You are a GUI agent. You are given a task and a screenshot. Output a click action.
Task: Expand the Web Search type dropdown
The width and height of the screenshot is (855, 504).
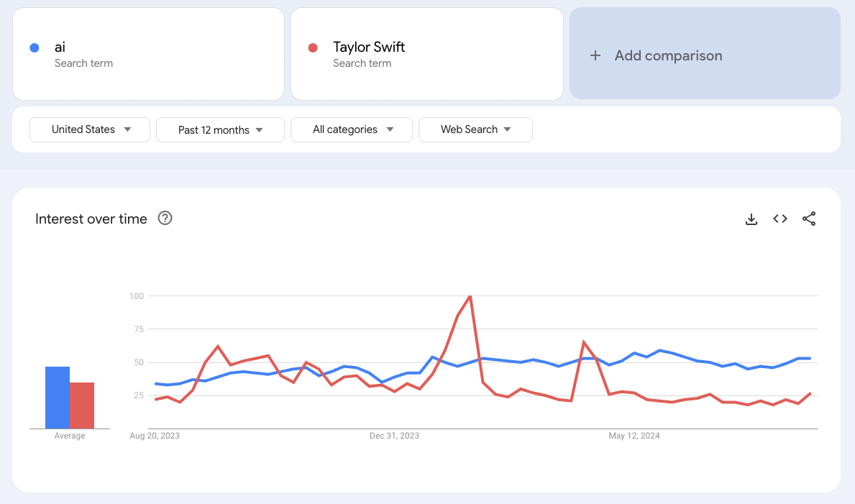(x=475, y=129)
